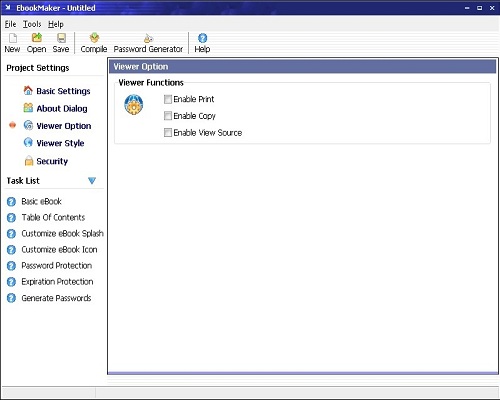Compile the ebook with the Compile icon

[94, 38]
